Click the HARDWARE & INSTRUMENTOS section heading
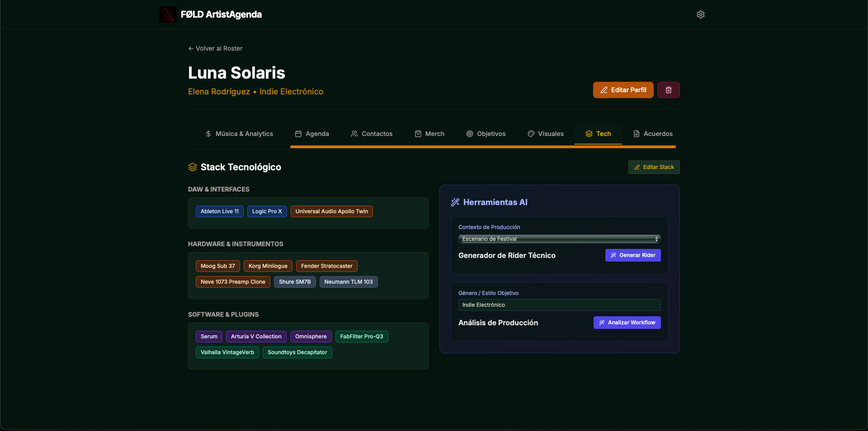 point(236,244)
